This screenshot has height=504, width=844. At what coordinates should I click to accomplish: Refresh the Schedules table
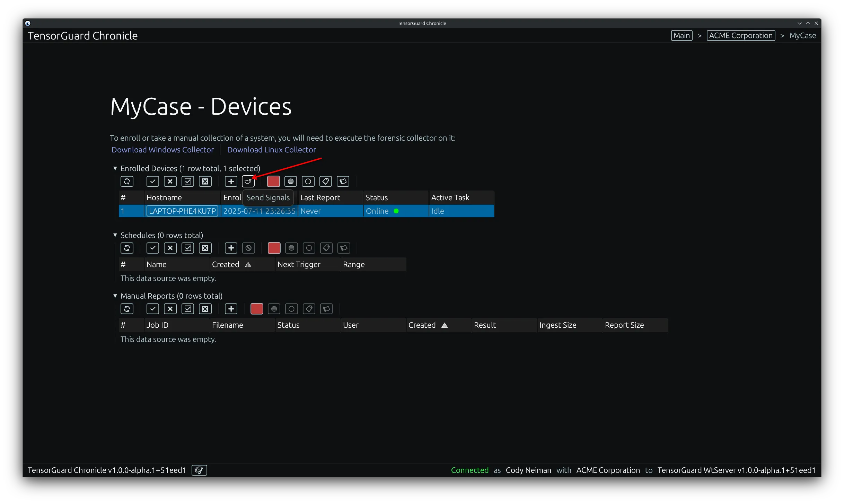pyautogui.click(x=127, y=248)
